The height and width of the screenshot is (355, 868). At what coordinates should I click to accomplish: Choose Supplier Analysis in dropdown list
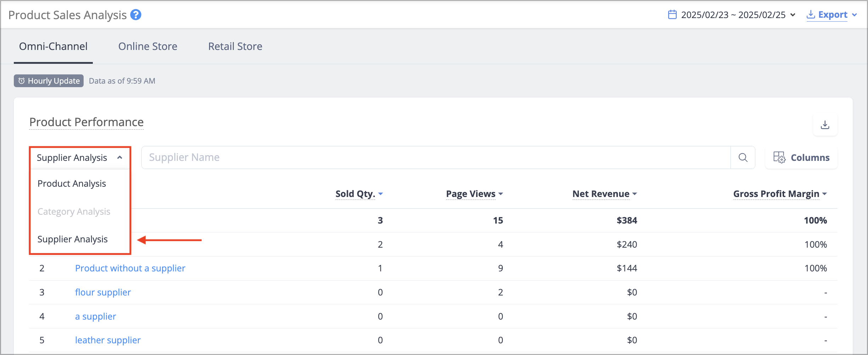(73, 239)
